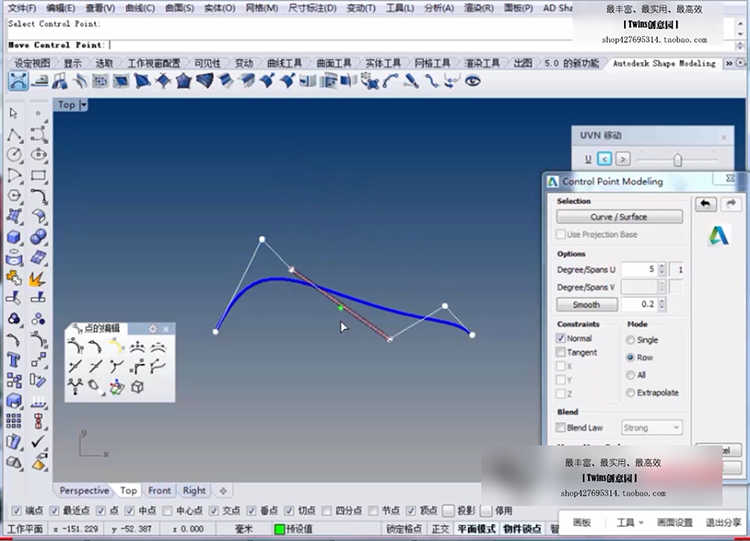Select the circle tool in left toolbar
This screenshot has height=541, width=750.
pyautogui.click(x=14, y=155)
